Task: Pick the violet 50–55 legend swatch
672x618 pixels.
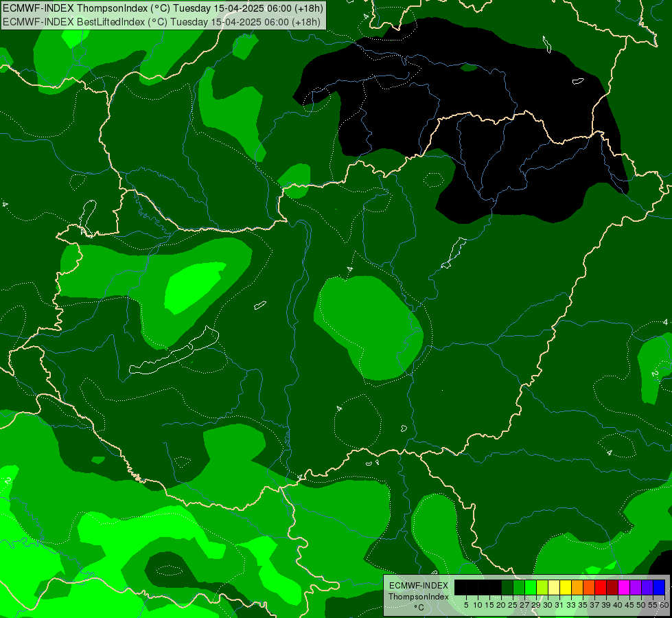Action: (x=647, y=587)
